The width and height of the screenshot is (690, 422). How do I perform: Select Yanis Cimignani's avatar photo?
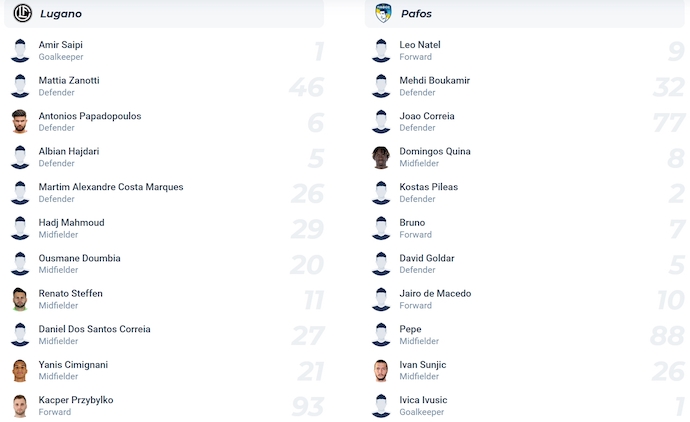click(x=20, y=370)
